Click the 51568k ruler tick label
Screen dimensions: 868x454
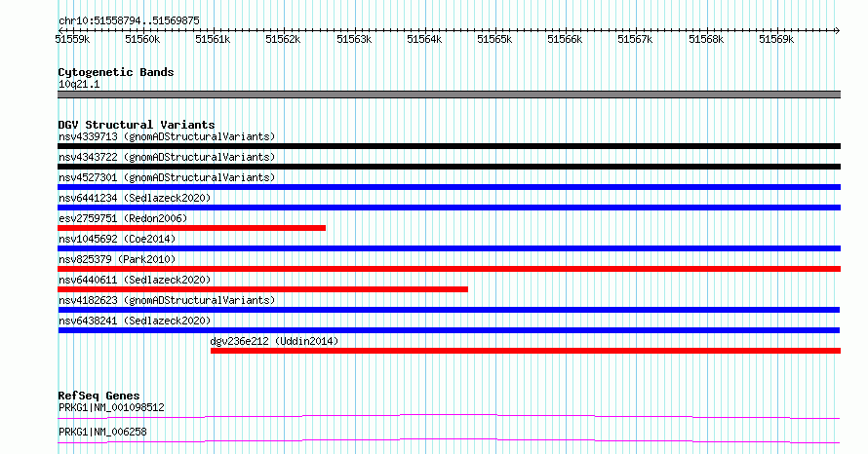click(706, 39)
